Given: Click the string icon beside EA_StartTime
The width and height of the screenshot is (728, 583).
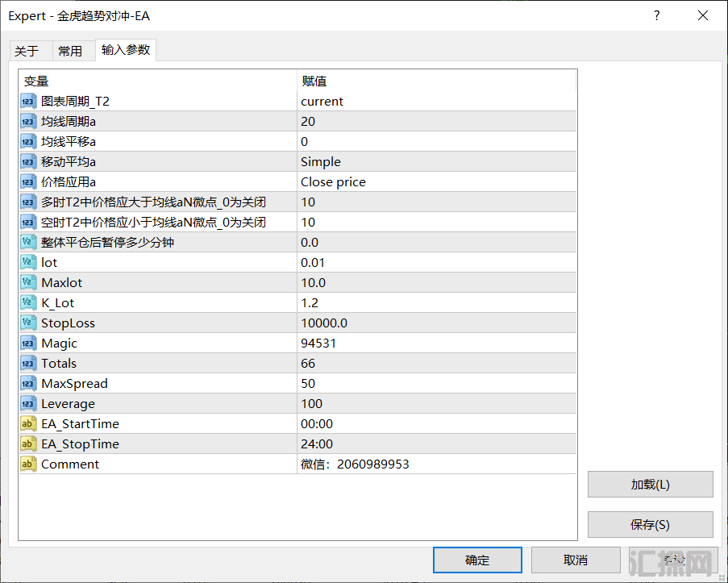Looking at the screenshot, I should (28, 423).
